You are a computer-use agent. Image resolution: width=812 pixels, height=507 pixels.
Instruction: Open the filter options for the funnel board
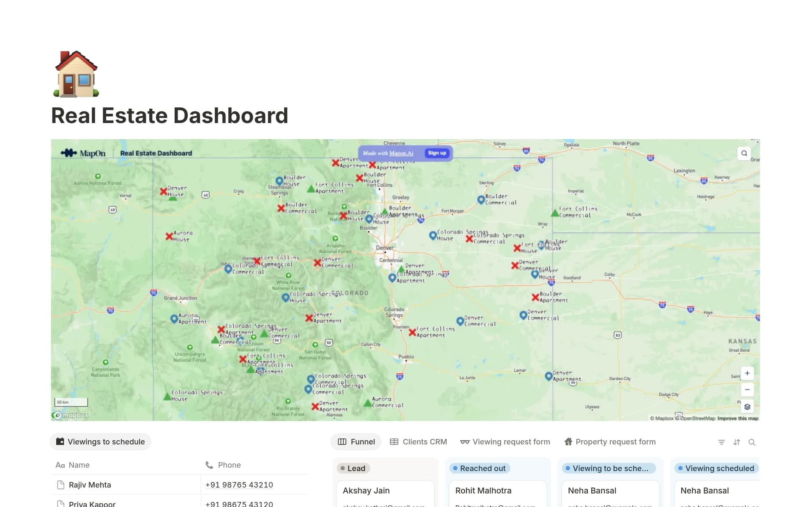(721, 442)
